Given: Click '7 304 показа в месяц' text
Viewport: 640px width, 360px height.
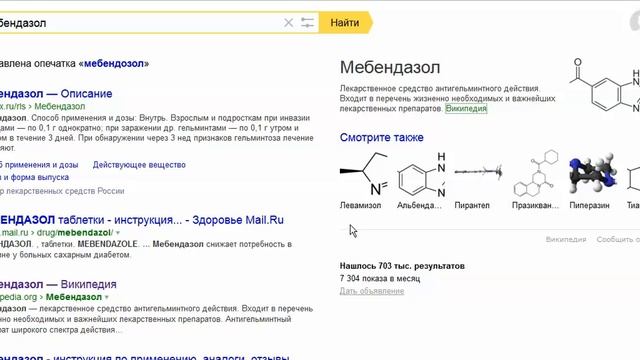Looking at the screenshot, I should 380,279.
